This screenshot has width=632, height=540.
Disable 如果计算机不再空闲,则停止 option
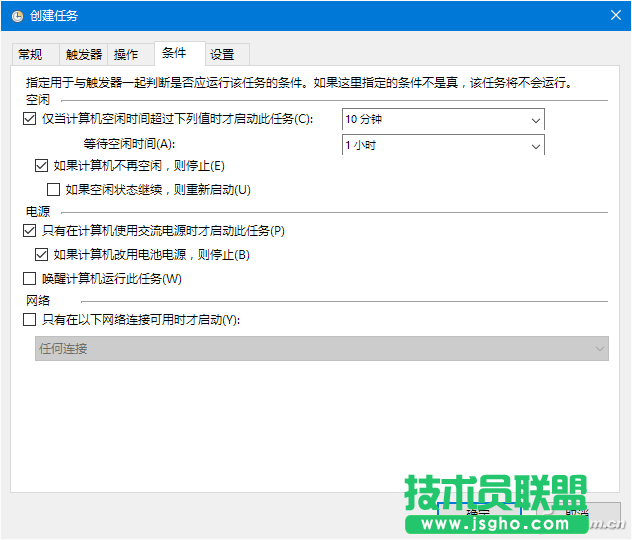click(x=41, y=165)
